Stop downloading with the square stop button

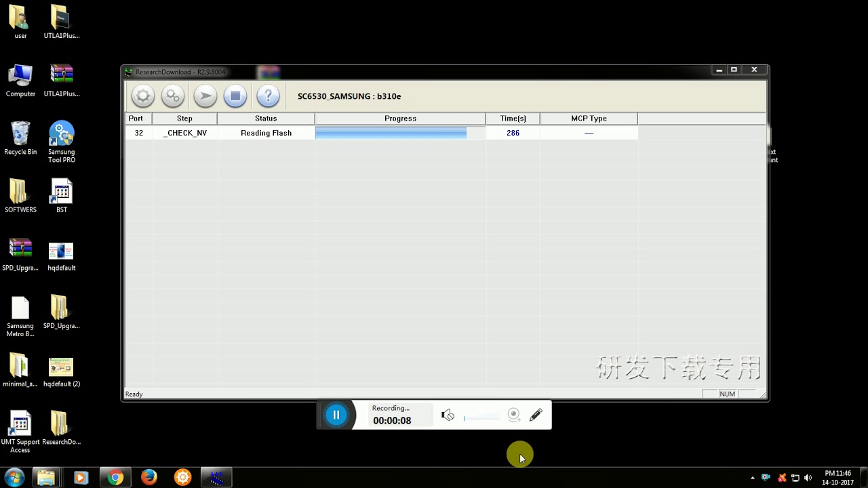tap(235, 96)
